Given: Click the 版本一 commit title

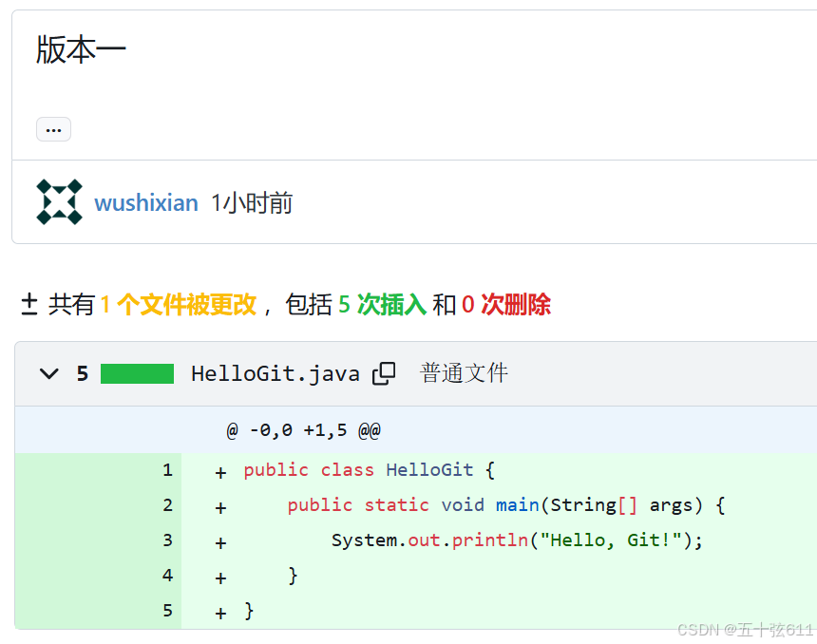Looking at the screenshot, I should [x=81, y=49].
